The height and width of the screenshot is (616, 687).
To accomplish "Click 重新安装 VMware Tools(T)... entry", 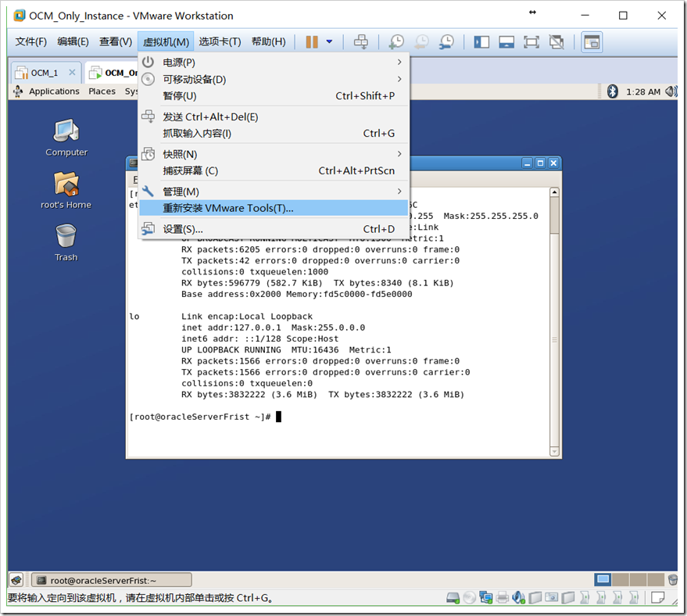I will [274, 208].
